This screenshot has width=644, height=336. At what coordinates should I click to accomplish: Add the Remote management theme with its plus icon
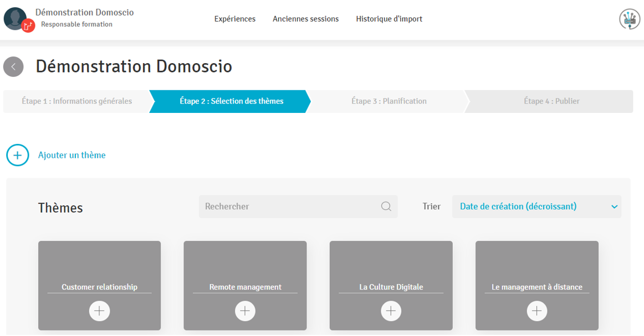[245, 311]
